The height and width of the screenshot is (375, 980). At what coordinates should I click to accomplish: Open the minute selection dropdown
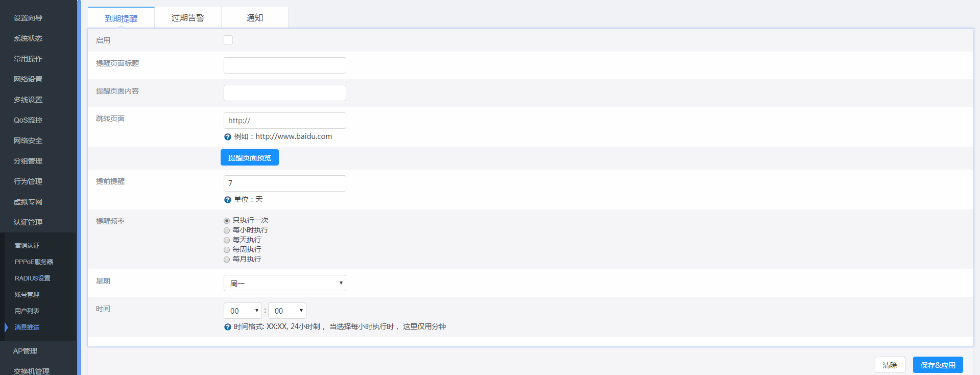(287, 311)
